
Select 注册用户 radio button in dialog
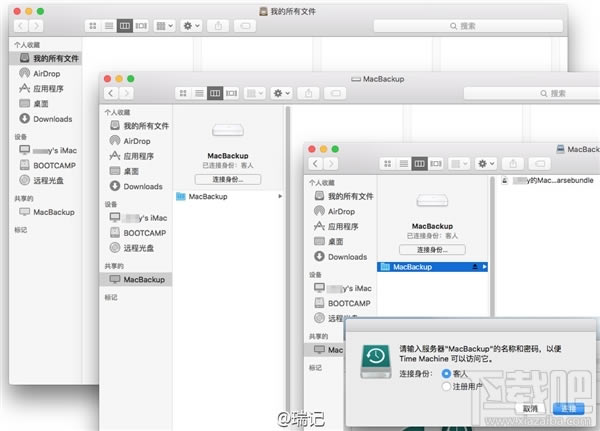tap(446, 386)
